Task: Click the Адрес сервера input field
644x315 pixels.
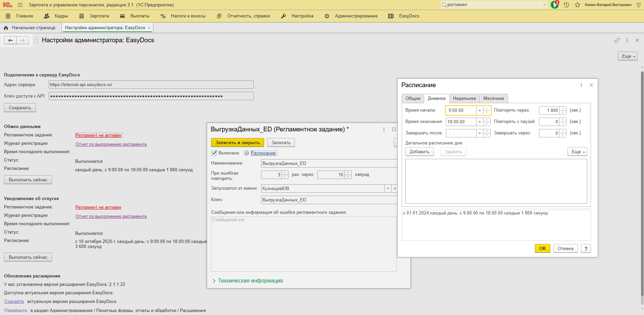Action: [151, 85]
